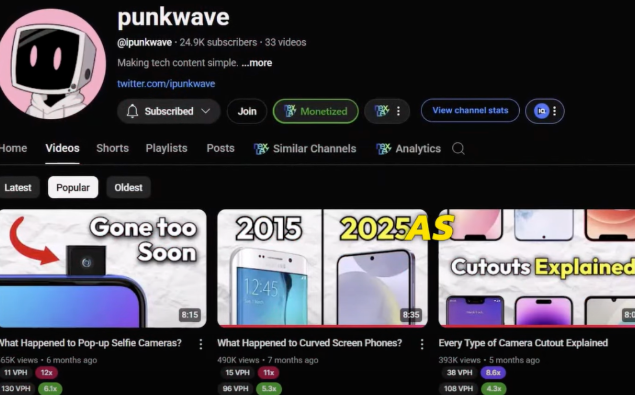This screenshot has width=635, height=395.
Task: Sort videos by Oldest
Action: (128, 188)
